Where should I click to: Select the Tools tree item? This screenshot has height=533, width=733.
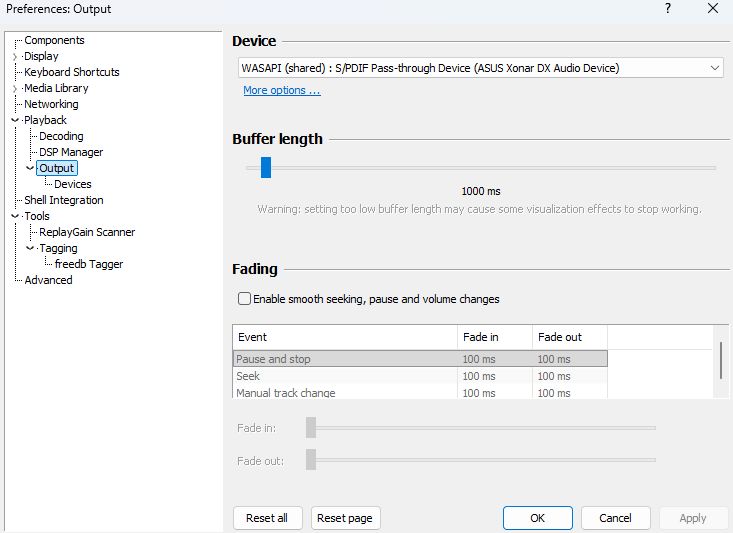coord(37,216)
